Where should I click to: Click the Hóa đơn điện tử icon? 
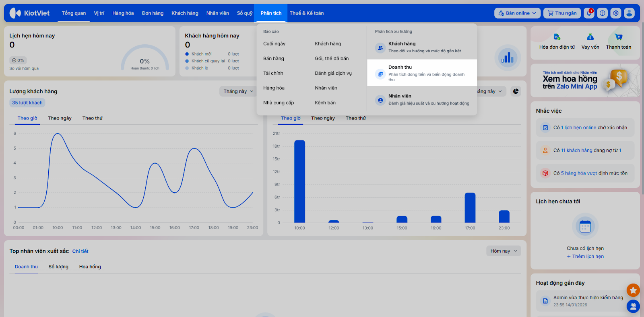click(x=557, y=37)
